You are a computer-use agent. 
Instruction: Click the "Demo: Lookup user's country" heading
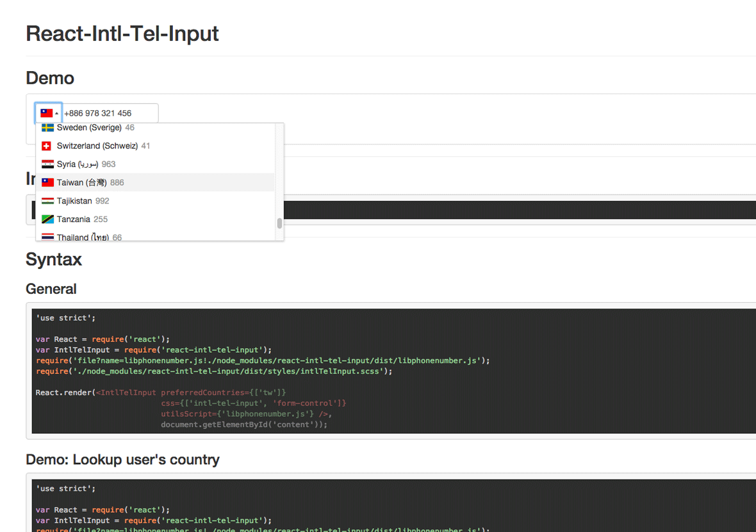click(122, 460)
